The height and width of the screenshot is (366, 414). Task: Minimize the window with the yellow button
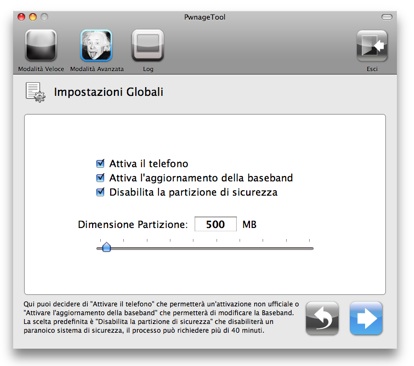pos(33,17)
